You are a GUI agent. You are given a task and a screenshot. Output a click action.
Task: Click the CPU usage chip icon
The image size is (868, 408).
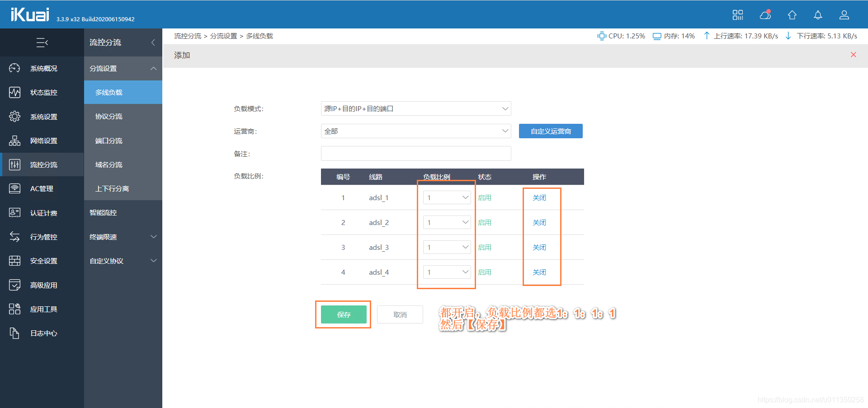602,36
